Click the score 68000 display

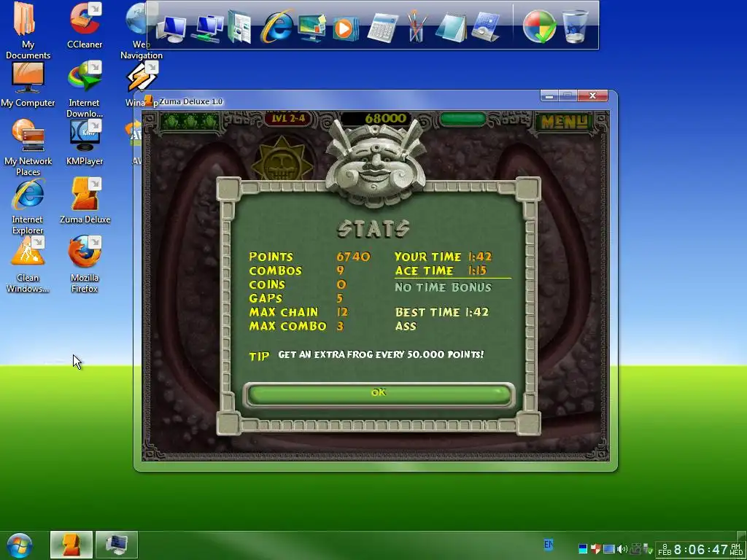[385, 119]
